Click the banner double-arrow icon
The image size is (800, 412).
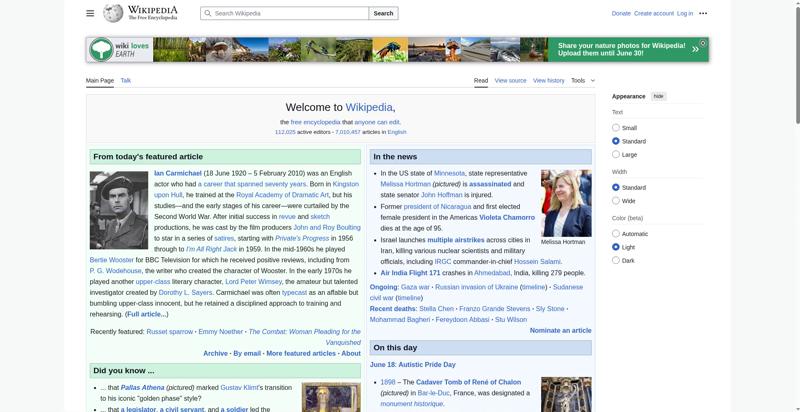695,49
